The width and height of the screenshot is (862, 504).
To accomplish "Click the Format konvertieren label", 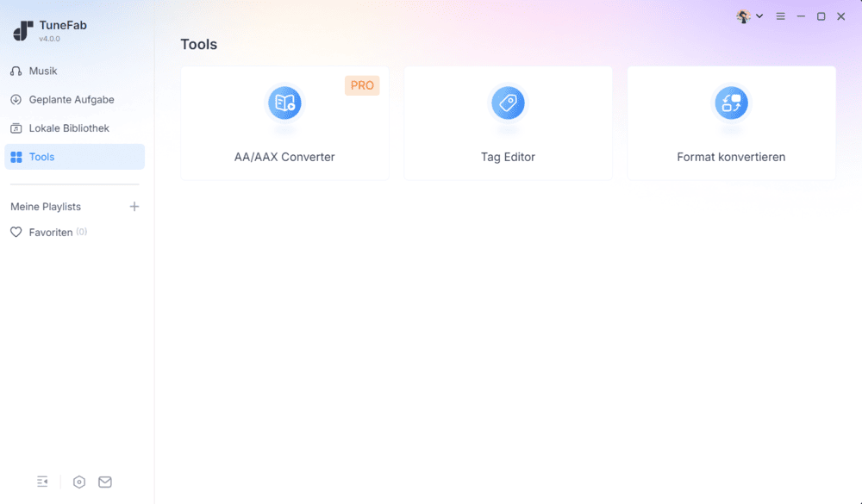I will 731,158.
